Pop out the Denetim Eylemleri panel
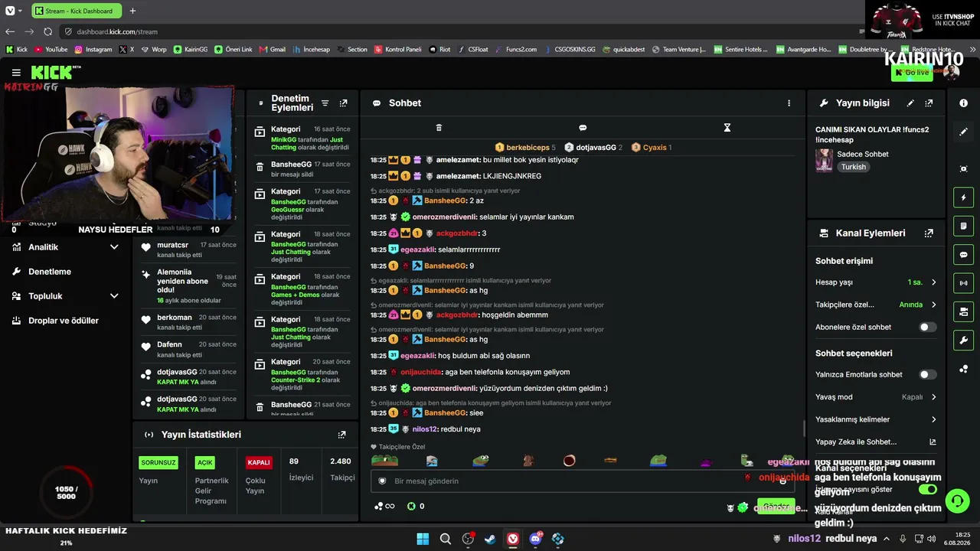 coord(343,103)
